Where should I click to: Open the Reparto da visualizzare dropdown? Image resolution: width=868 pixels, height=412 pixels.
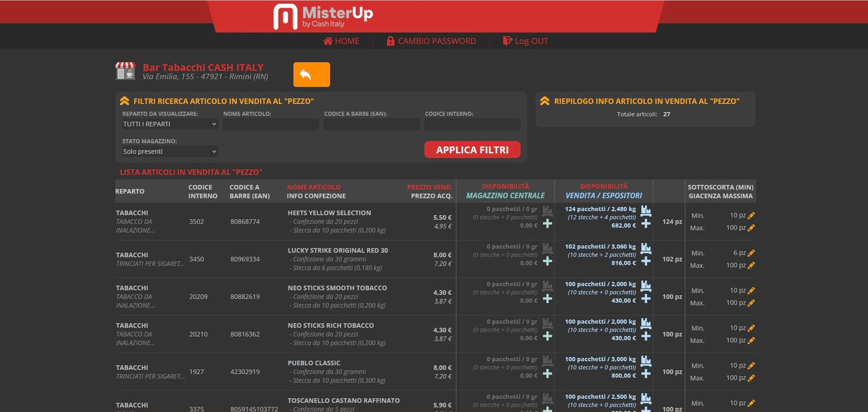pos(170,124)
